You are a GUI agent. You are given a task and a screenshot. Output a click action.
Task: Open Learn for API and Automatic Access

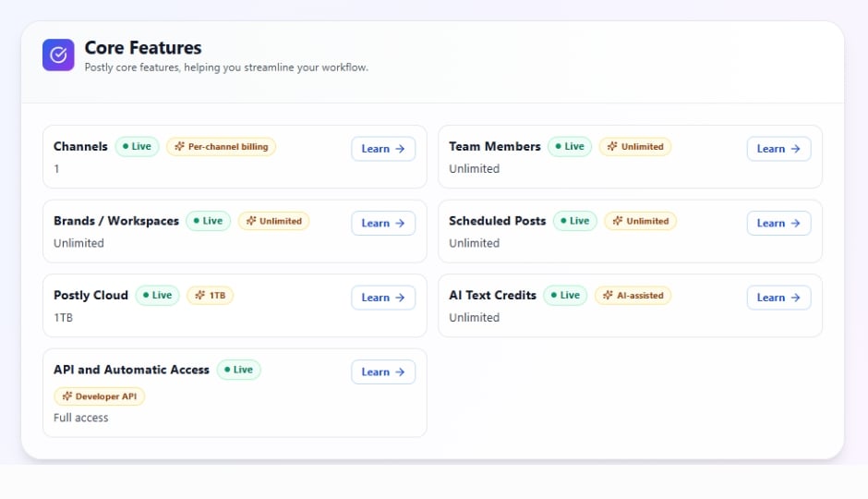pos(383,371)
